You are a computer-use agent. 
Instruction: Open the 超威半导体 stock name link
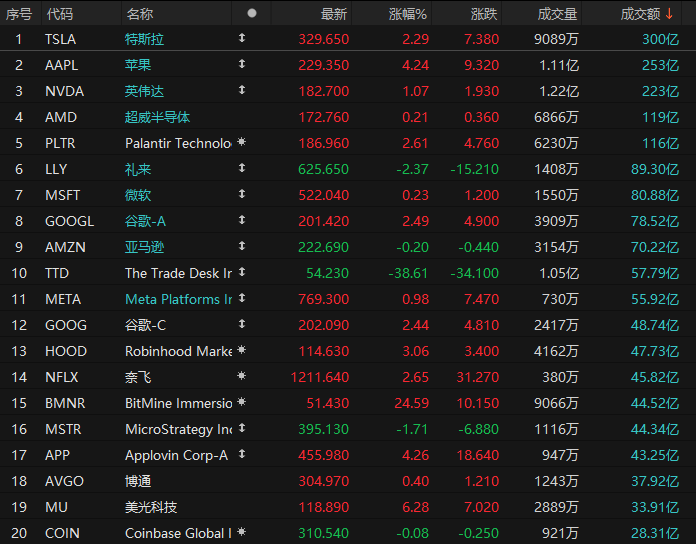pos(157,117)
